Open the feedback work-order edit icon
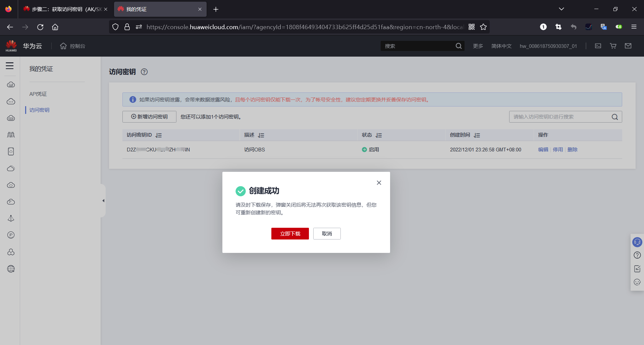Viewport: 644px width, 345px height. [637, 268]
